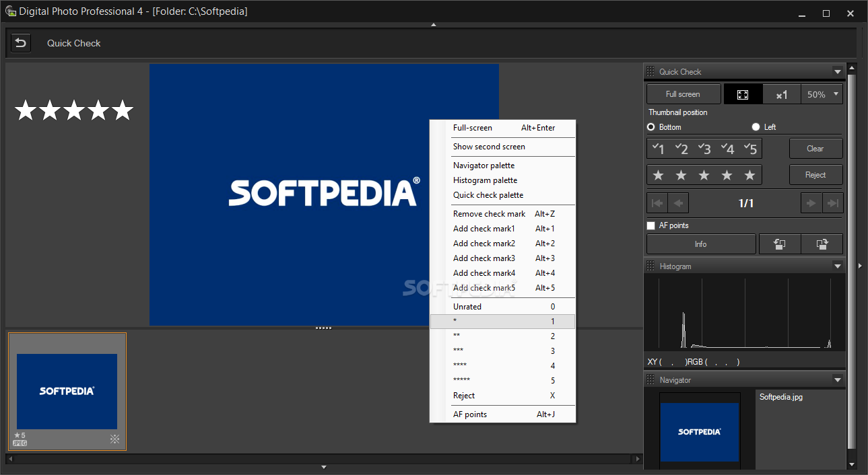The width and height of the screenshot is (868, 475).
Task: Choose Add check mark4 menu entry
Action: coord(503,273)
